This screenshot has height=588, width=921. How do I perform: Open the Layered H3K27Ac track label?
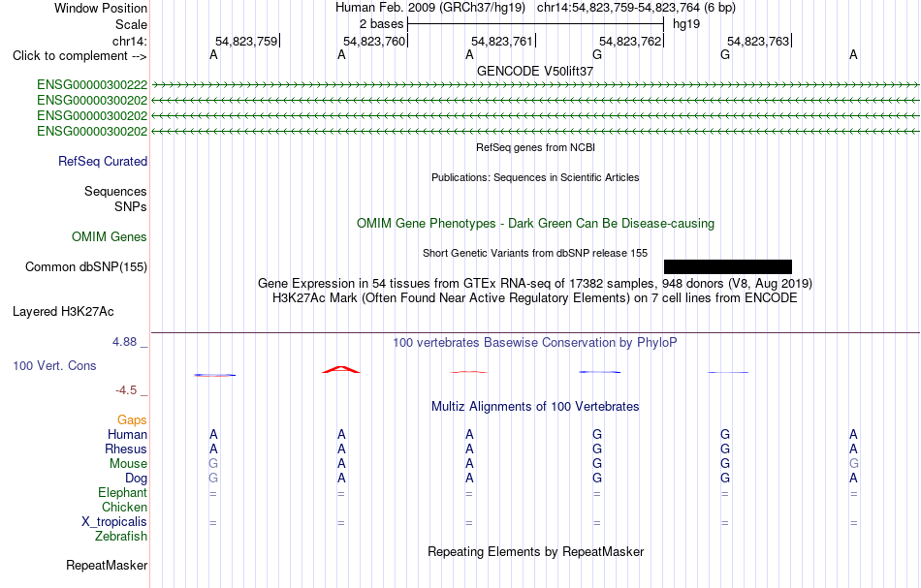[63, 312]
